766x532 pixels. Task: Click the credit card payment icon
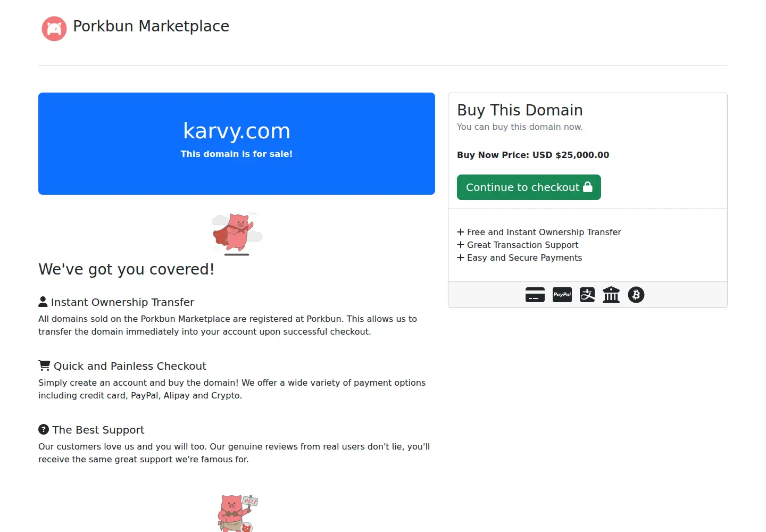point(535,295)
